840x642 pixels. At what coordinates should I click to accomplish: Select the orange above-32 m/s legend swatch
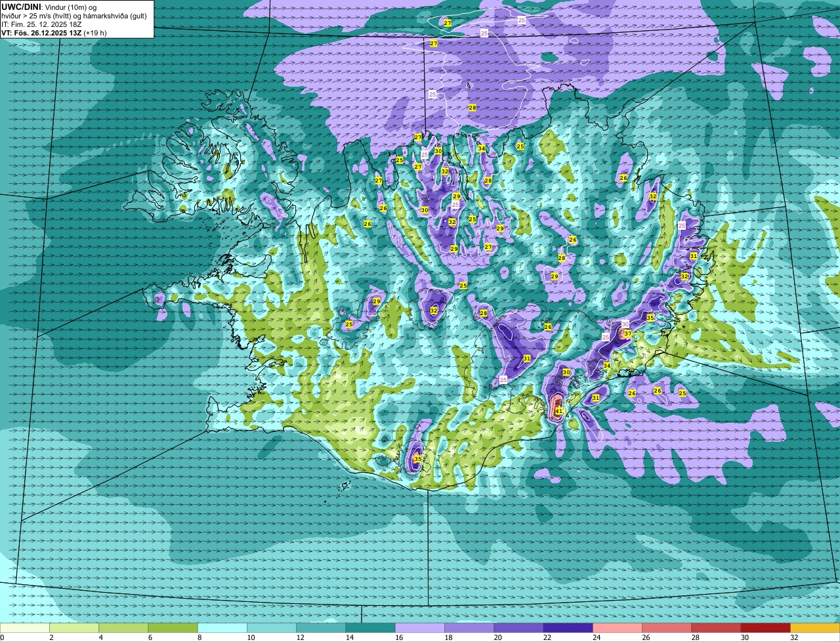pyautogui.click(x=815, y=628)
